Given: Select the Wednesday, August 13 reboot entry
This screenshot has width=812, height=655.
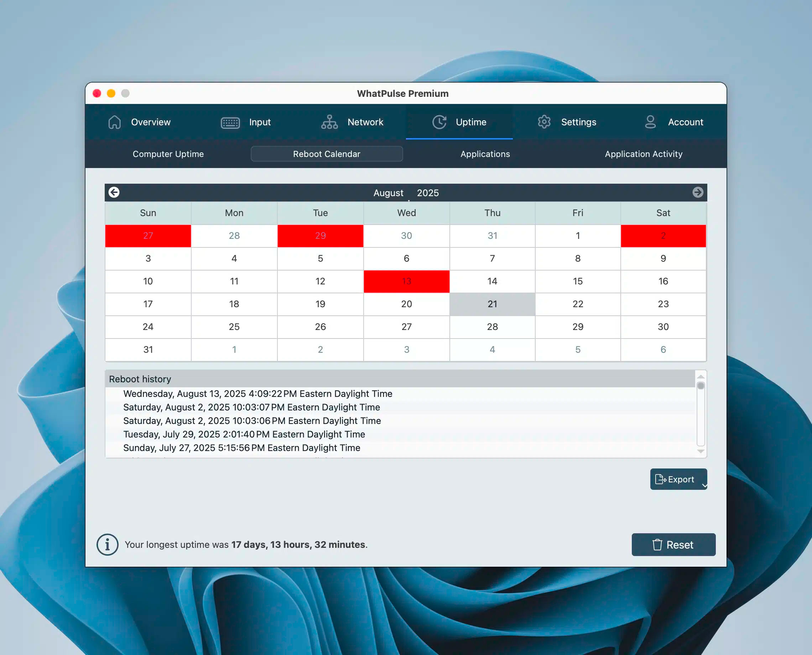Looking at the screenshot, I should [257, 393].
